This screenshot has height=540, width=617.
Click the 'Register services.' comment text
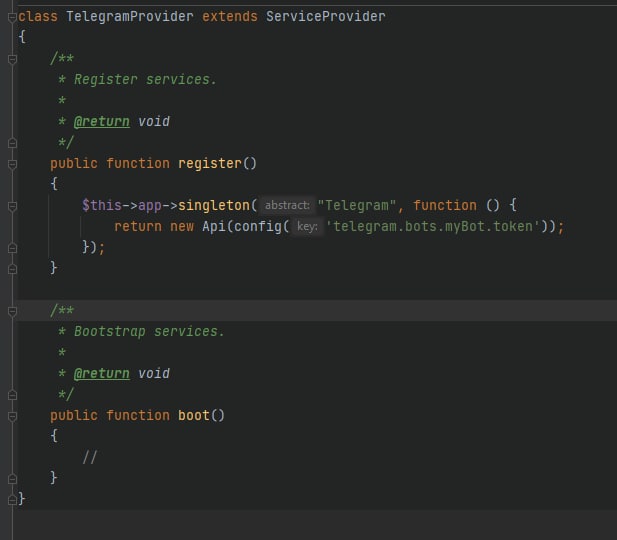pyautogui.click(x=145, y=80)
